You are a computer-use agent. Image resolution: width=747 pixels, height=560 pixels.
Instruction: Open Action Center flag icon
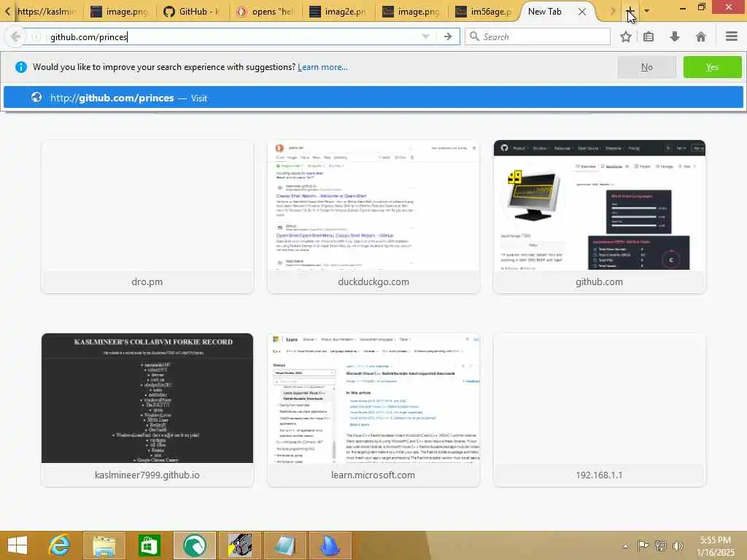643,545
